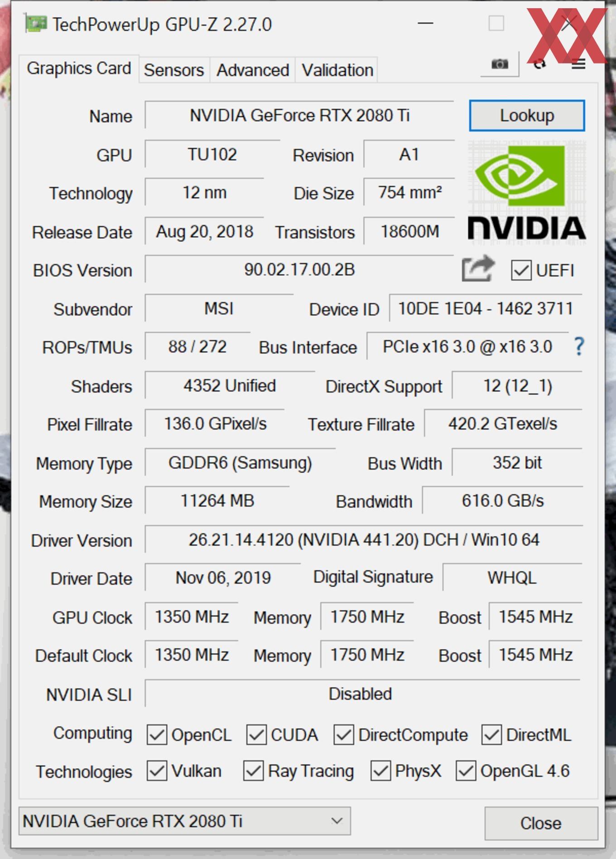Click the Bus Width value 352 bit
616x859 pixels.
[517, 462]
